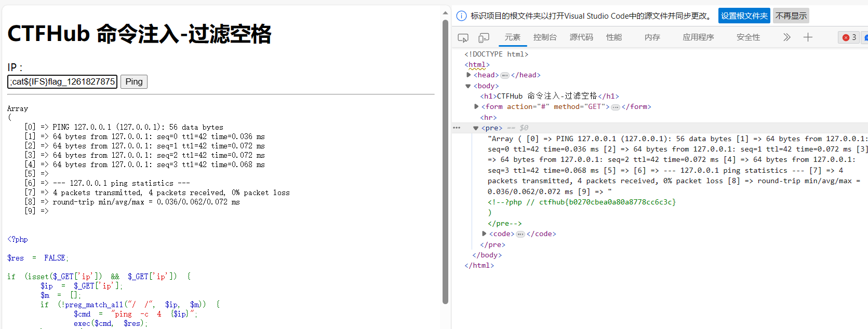This screenshot has width=868, height=329.
Task: Click the ellipsis badge inside the form tag
Action: click(616, 107)
